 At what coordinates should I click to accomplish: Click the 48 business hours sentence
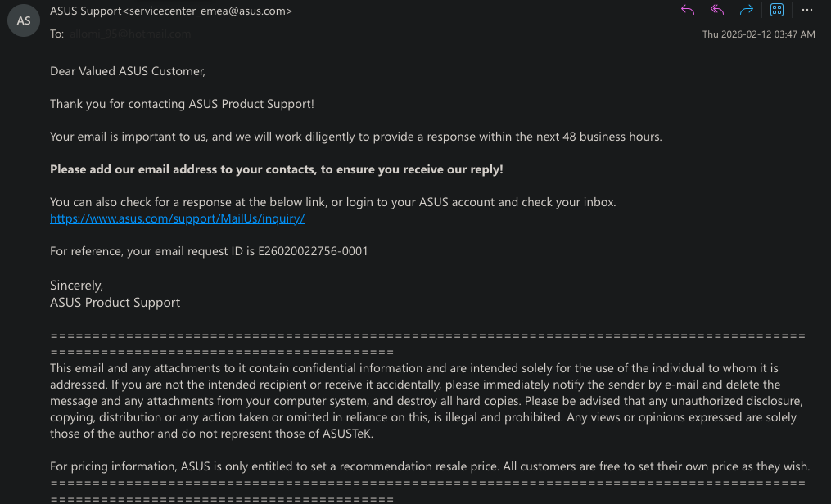[355, 137]
